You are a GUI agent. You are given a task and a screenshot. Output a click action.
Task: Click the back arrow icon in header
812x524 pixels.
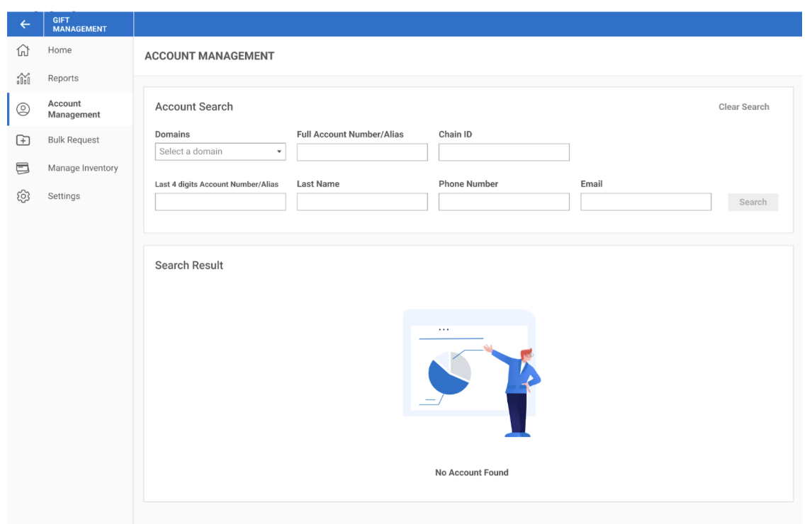(x=25, y=25)
